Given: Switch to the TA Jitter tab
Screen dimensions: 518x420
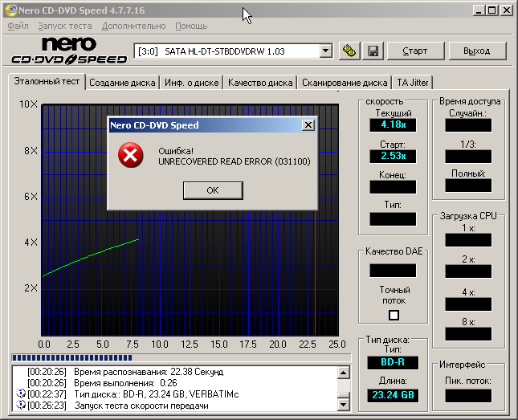Looking at the screenshot, I should [x=412, y=83].
